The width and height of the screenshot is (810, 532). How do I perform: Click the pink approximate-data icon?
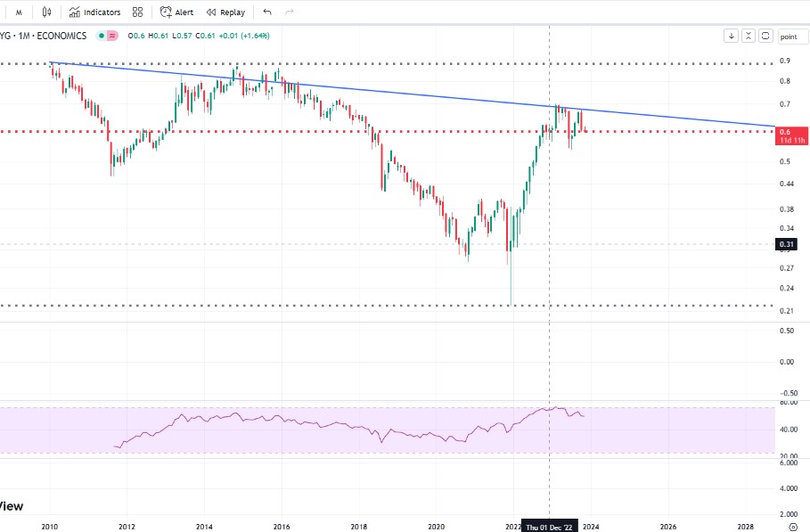pyautogui.click(x=112, y=36)
